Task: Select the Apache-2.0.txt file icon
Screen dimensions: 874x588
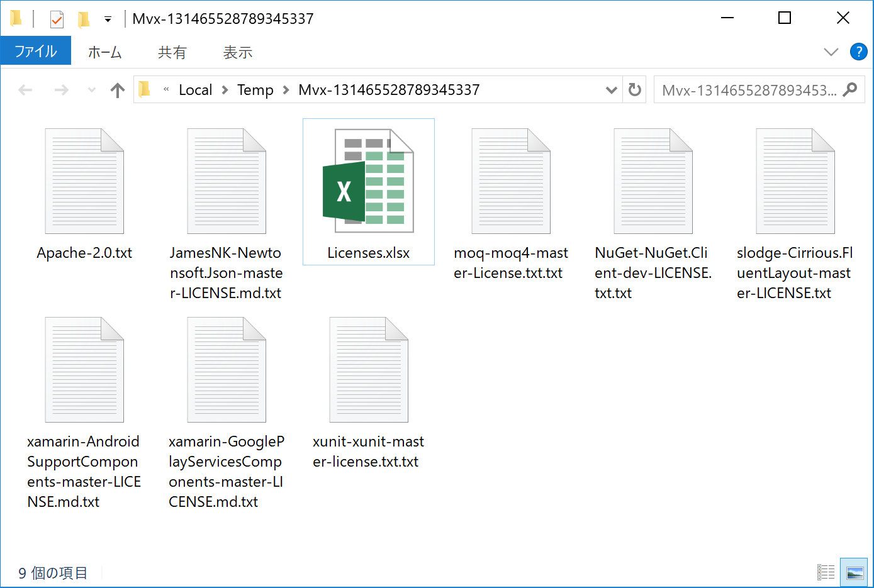Action: pyautogui.click(x=84, y=181)
